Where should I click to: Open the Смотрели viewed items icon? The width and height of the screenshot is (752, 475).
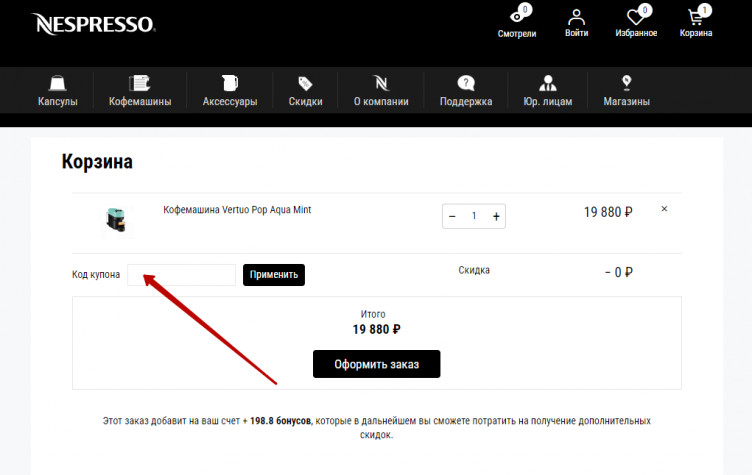click(517, 22)
